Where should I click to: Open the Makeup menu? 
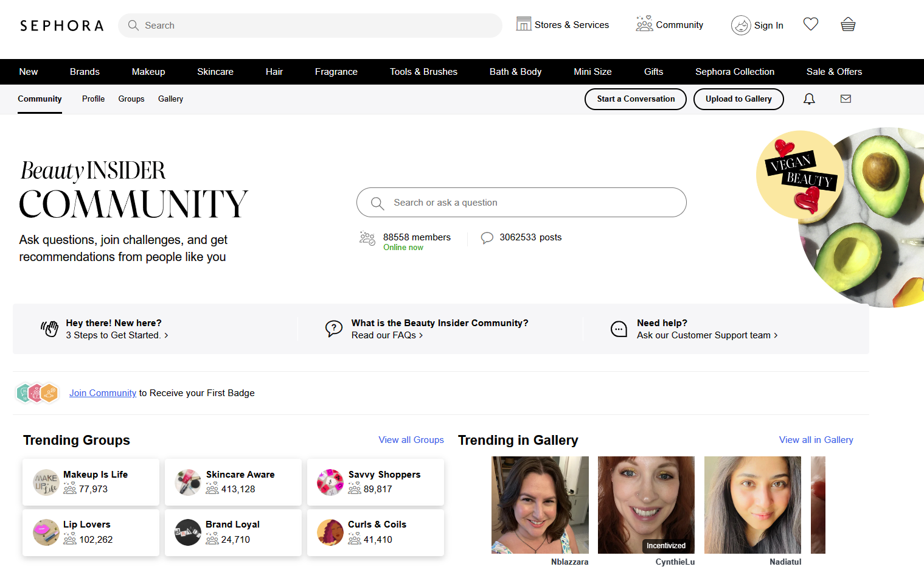pos(148,72)
